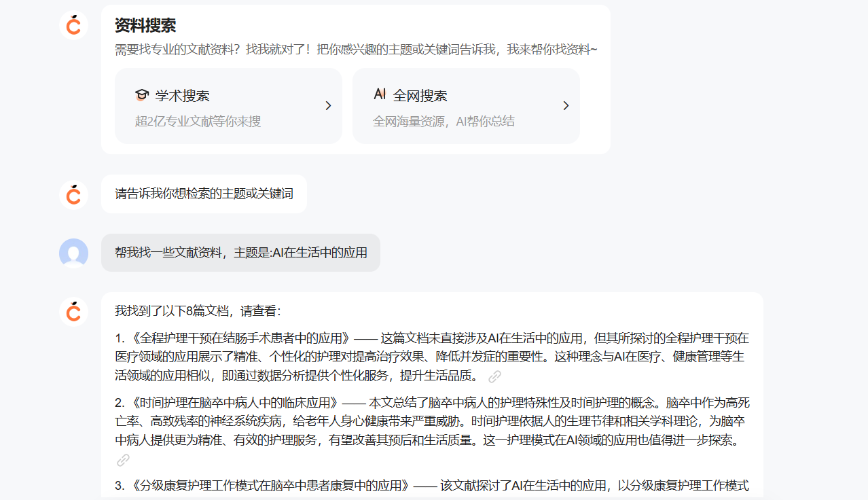Click the text 全网海量资源，AI帮你总结
The height and width of the screenshot is (500, 868).
444,122
